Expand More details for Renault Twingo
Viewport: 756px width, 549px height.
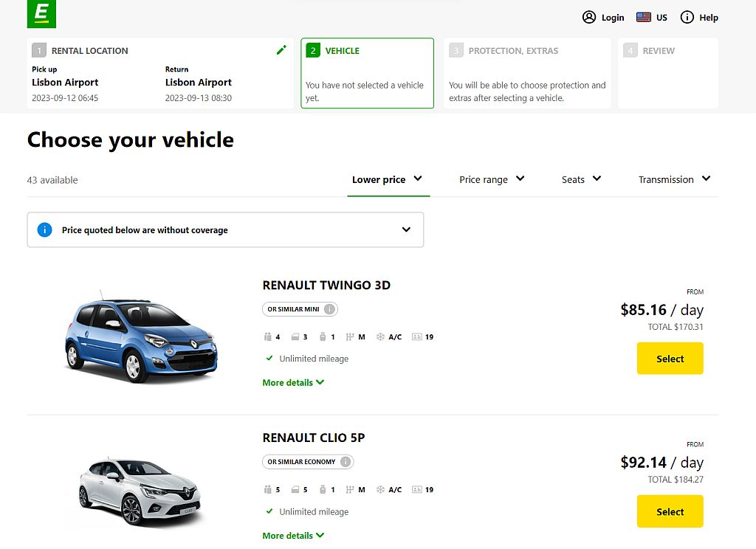coord(293,382)
